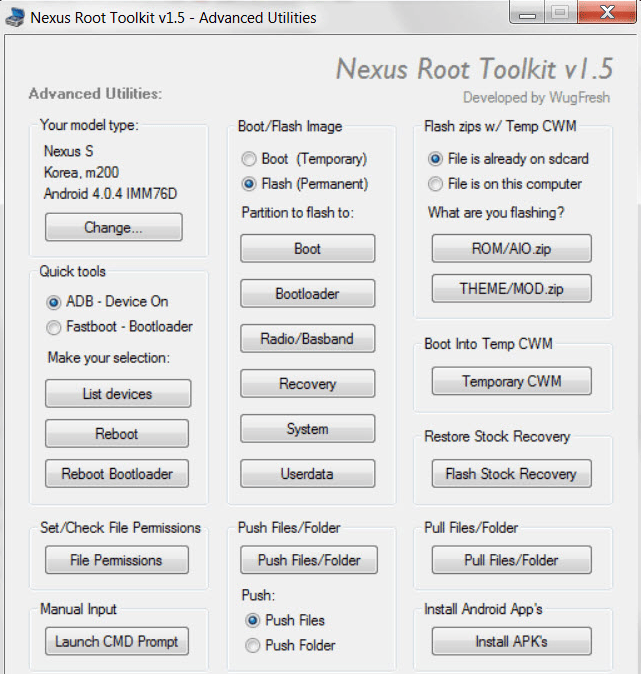The image size is (641, 674).
Task: Flash to the Recovery partition
Action: [x=307, y=383]
